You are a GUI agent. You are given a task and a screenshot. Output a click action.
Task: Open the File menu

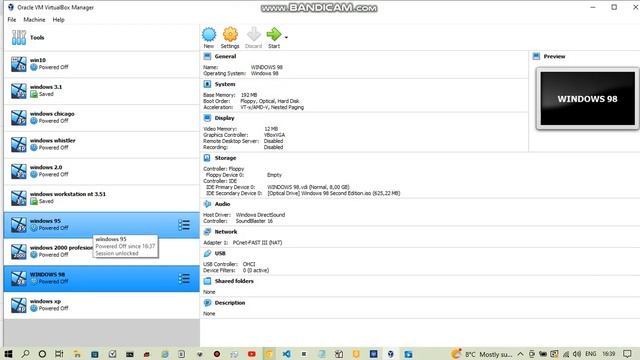12,20
